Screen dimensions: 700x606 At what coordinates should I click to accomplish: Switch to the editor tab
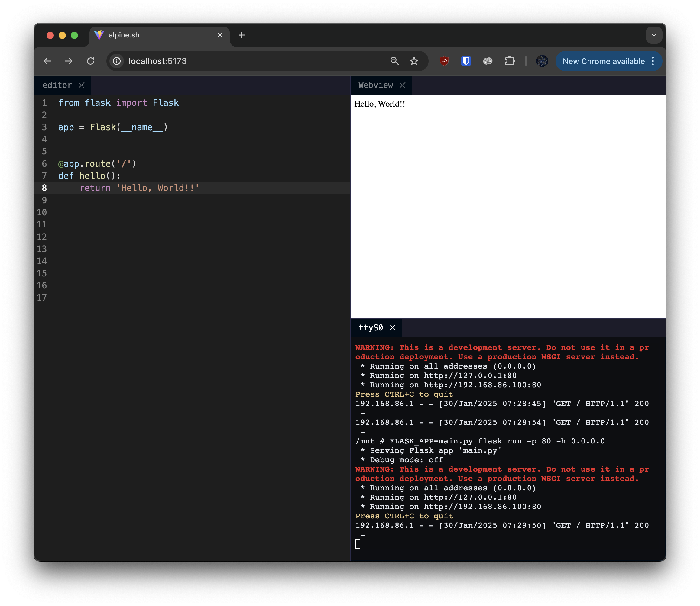[x=57, y=85]
